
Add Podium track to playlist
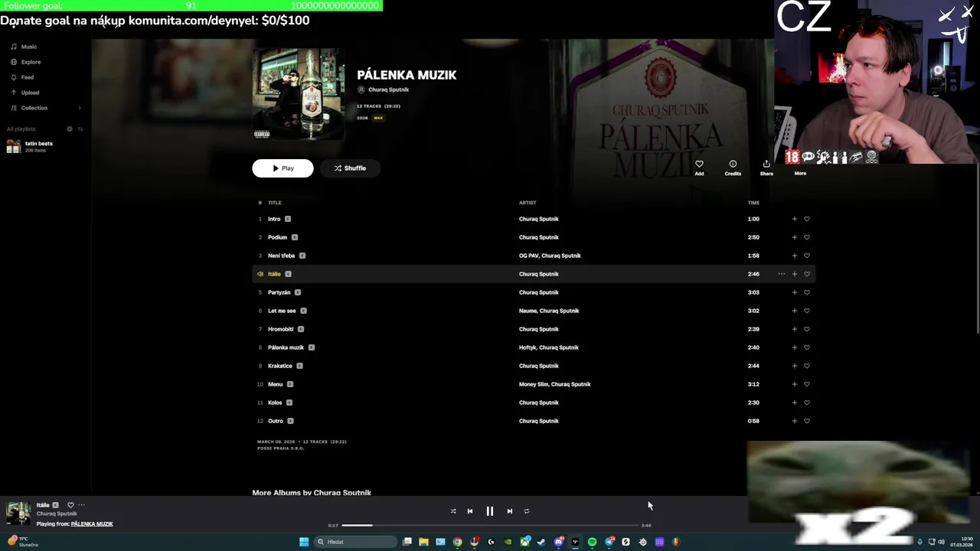click(794, 237)
